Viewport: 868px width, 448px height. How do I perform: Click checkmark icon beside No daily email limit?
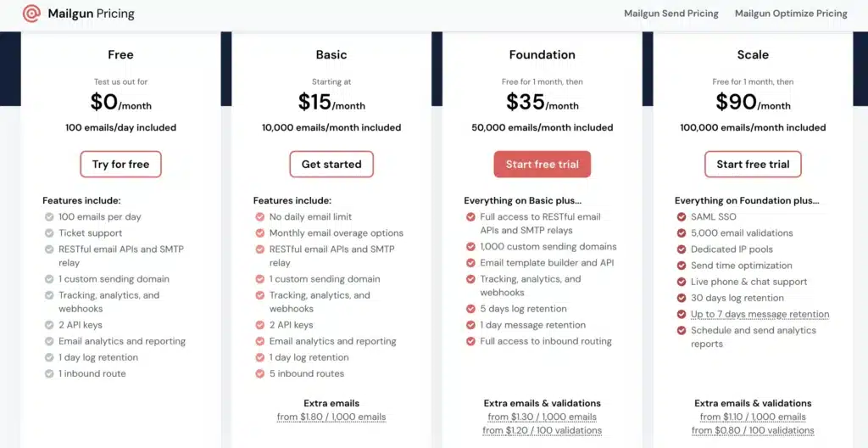[x=260, y=217]
